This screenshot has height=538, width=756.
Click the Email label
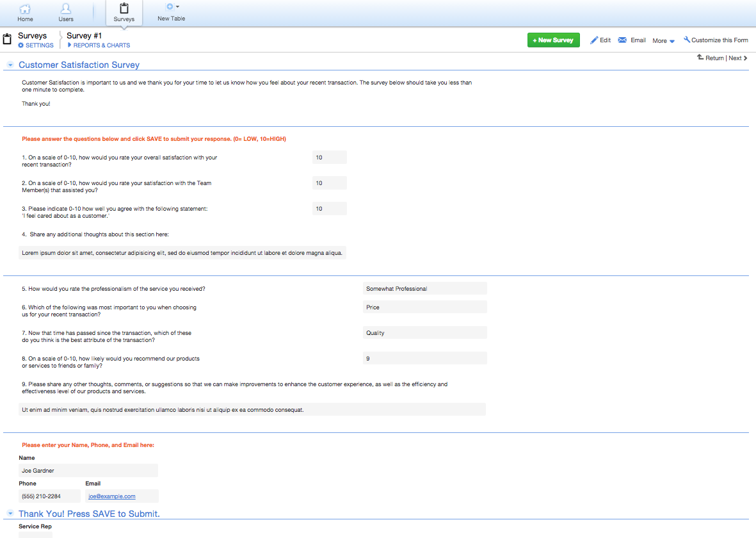(x=638, y=40)
